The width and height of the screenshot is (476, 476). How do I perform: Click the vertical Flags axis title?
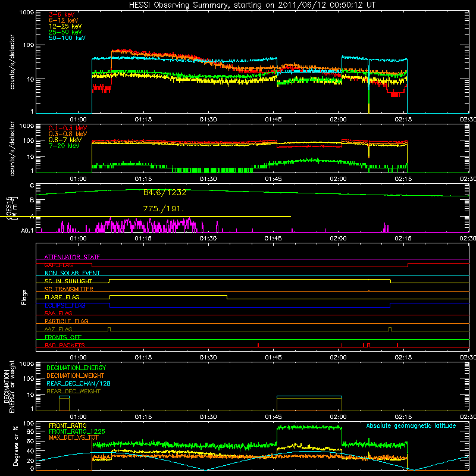[24, 297]
